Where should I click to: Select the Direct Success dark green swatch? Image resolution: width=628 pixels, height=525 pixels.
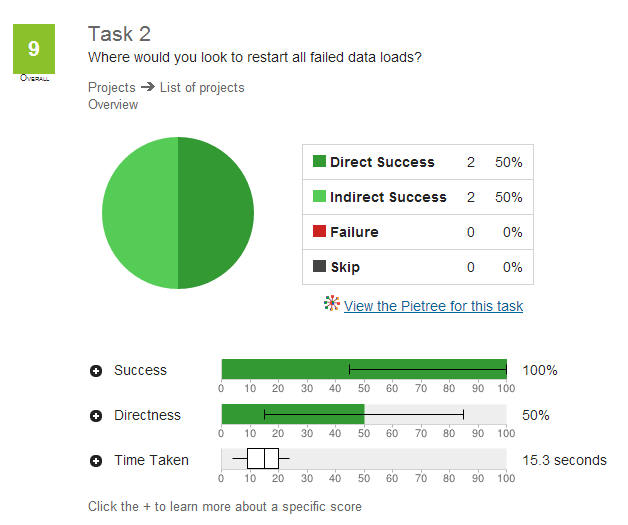click(319, 161)
